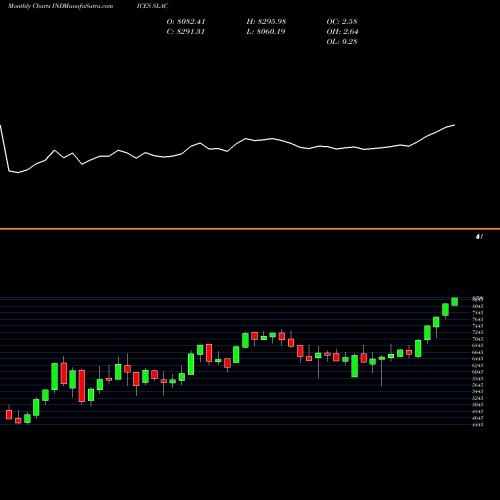This screenshot has width=500, height=500.
Task: Click the high value 'H: 8295.98'
Action: tap(266, 22)
